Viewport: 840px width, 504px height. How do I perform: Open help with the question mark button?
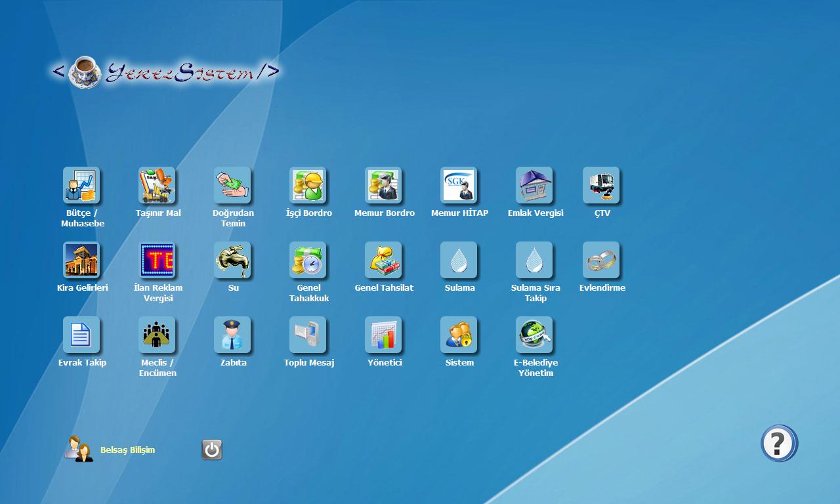coord(780,444)
